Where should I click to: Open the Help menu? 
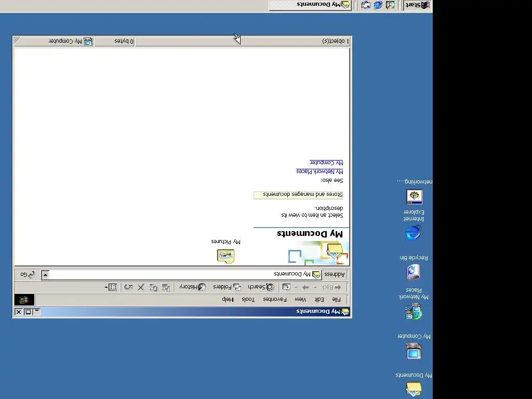click(228, 300)
